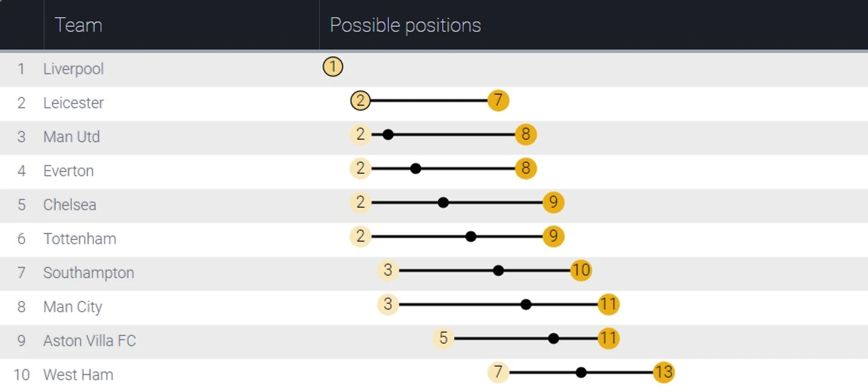Select Southampton's best position 3 circle
This screenshot has height=391, width=868.
388,270
